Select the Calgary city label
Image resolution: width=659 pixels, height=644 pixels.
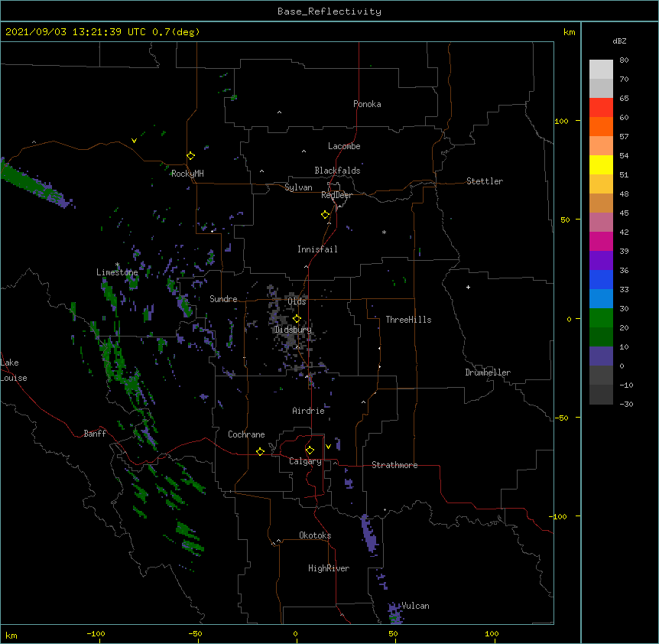click(306, 461)
